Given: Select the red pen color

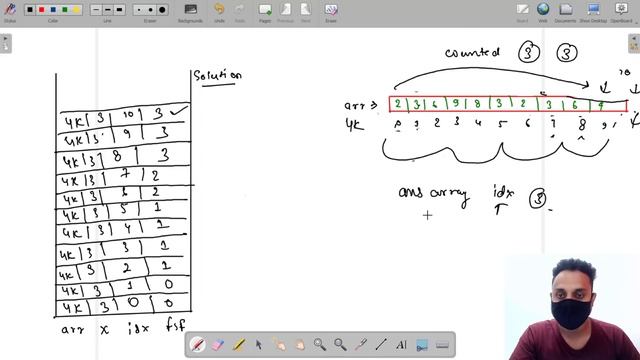Looking at the screenshot, I should tap(41, 9).
